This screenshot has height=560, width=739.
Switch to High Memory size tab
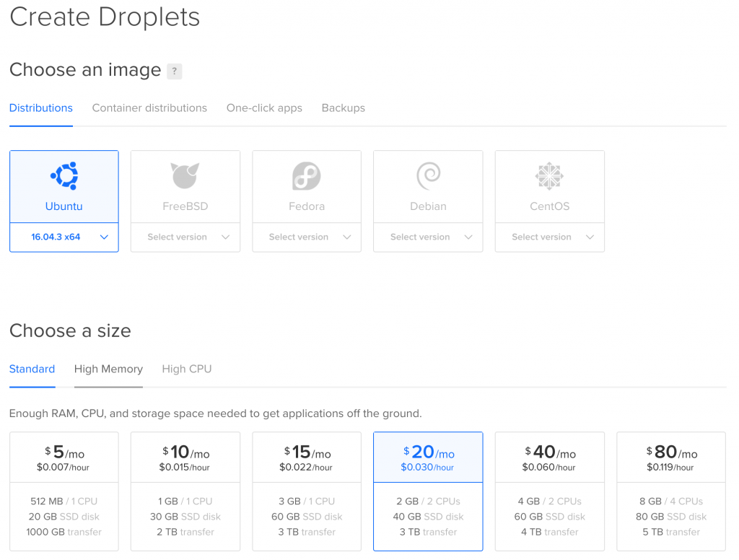[108, 369]
